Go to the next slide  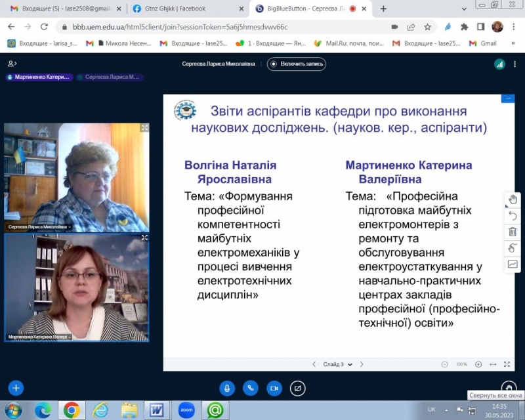[362, 364]
